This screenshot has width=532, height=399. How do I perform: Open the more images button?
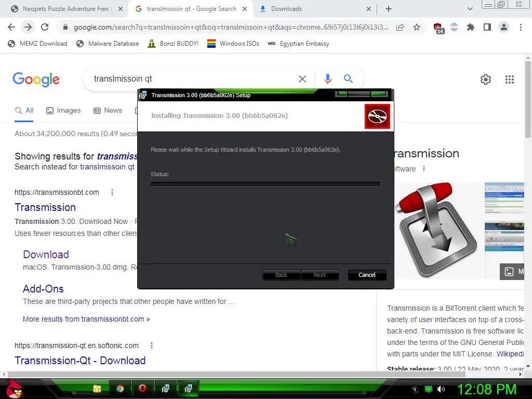coord(512,271)
